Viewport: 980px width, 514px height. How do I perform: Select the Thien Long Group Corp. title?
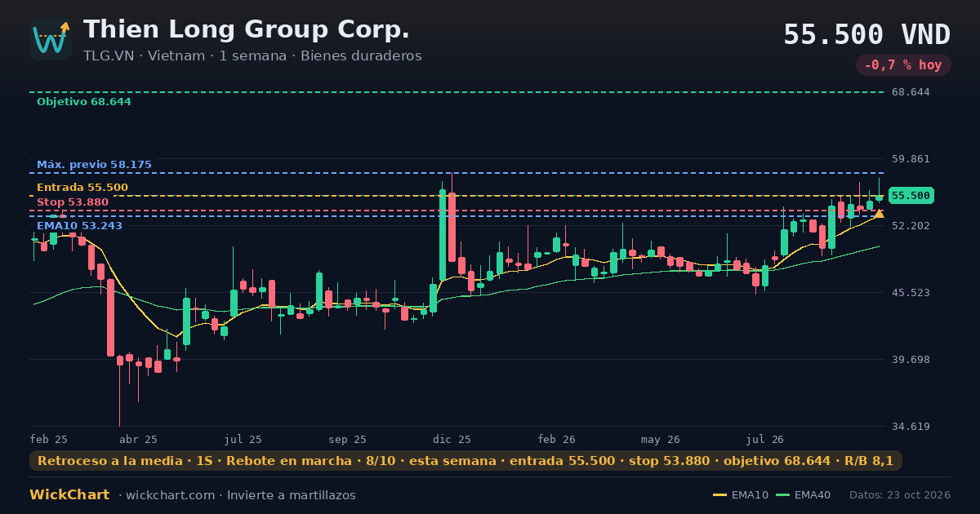click(247, 29)
